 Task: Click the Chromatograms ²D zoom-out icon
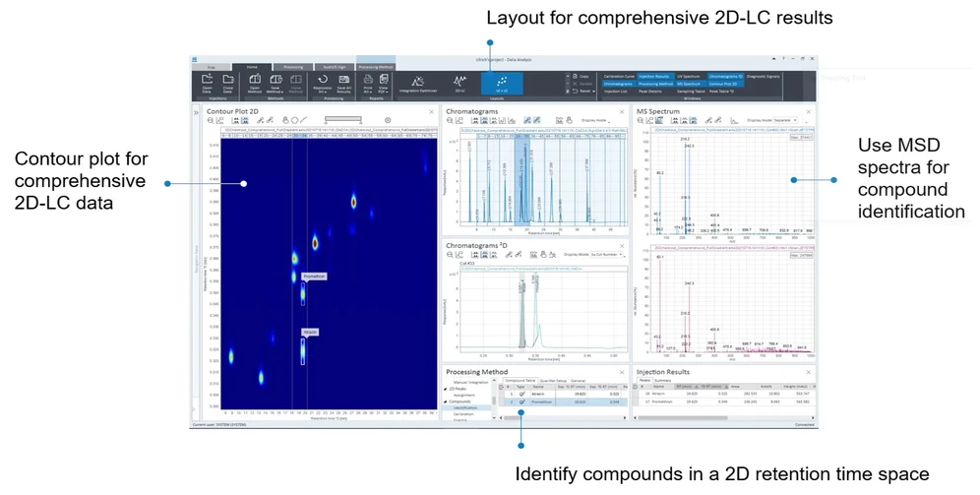(450, 254)
